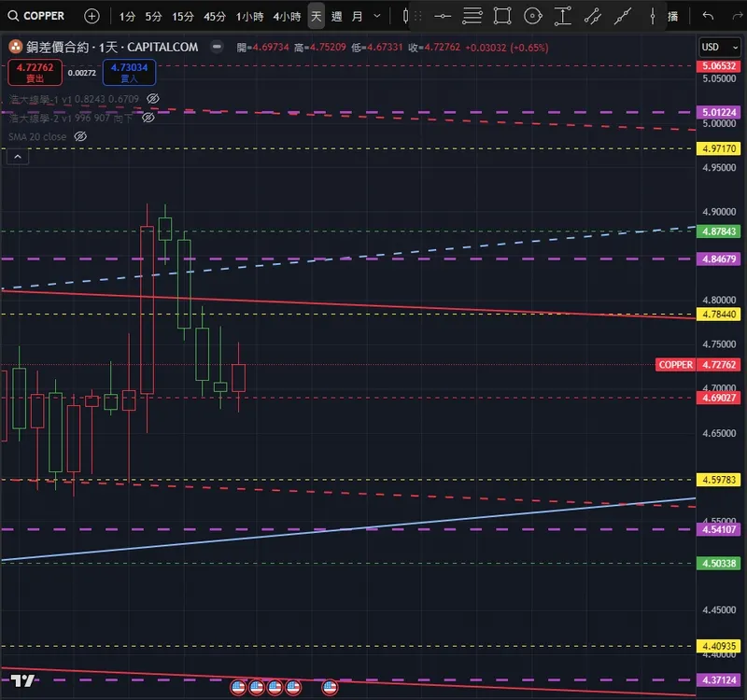Select the extended trend line tool

(623, 16)
